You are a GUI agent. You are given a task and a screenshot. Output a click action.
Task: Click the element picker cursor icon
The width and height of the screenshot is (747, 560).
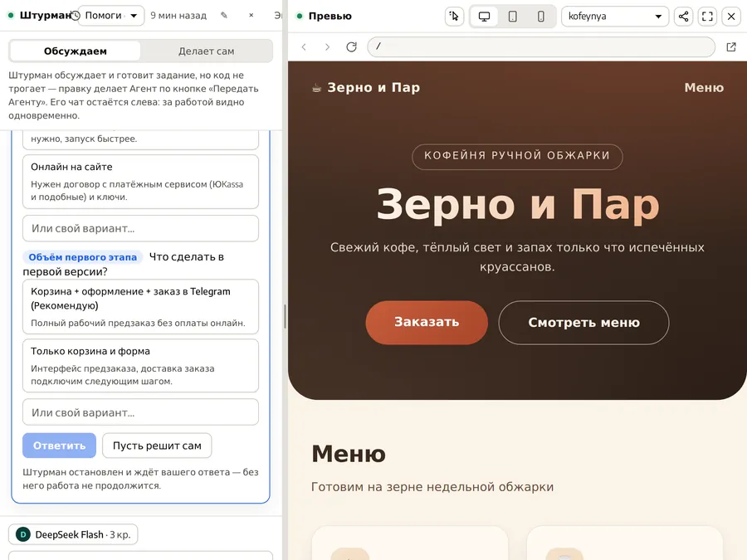pyautogui.click(x=454, y=17)
